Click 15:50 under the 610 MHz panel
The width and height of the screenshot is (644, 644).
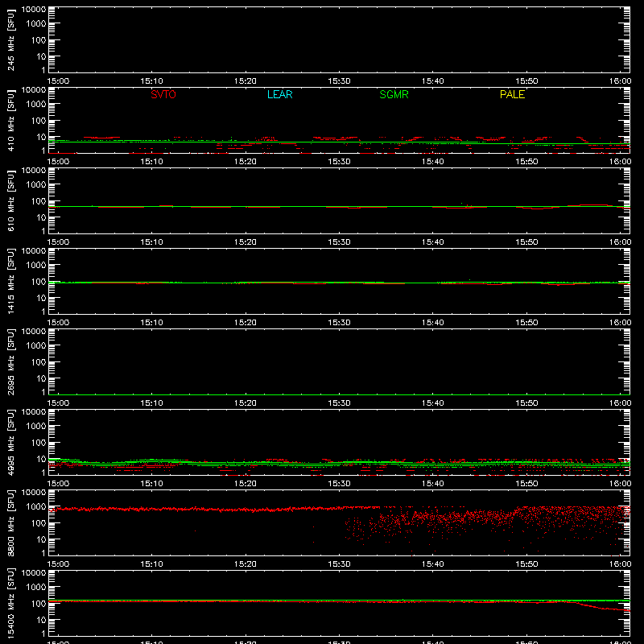coord(526,242)
